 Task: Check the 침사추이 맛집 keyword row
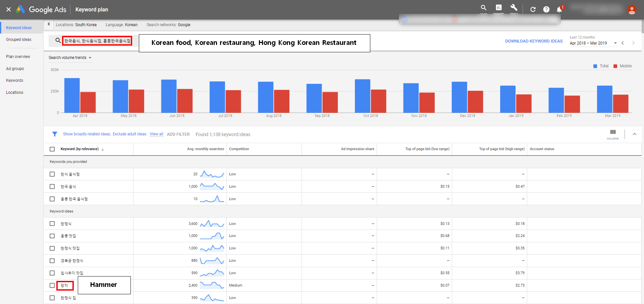(x=52, y=273)
